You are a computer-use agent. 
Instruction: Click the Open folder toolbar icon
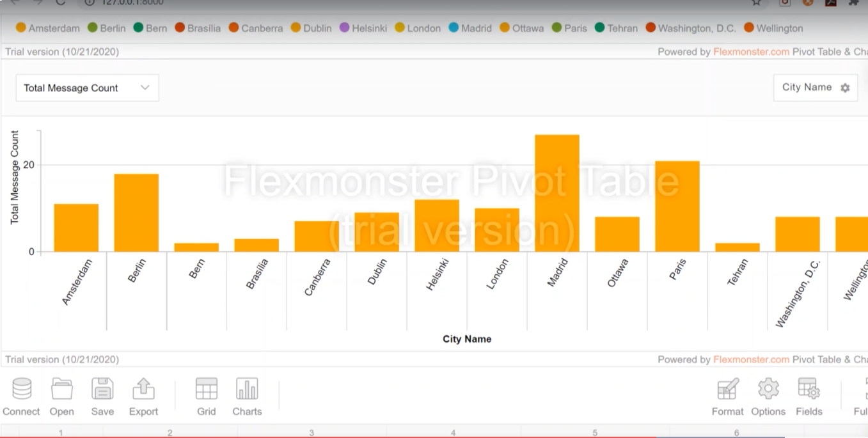tap(62, 389)
